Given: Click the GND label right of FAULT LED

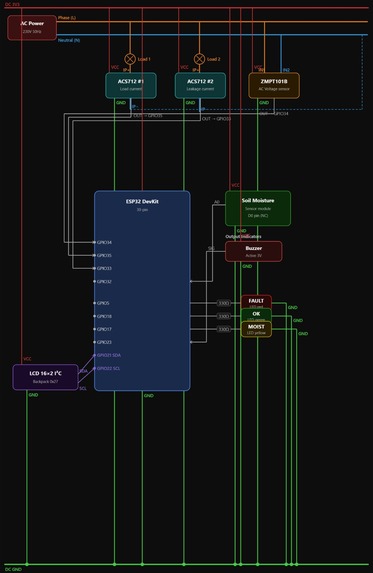Looking at the screenshot, I should (x=293, y=308).
